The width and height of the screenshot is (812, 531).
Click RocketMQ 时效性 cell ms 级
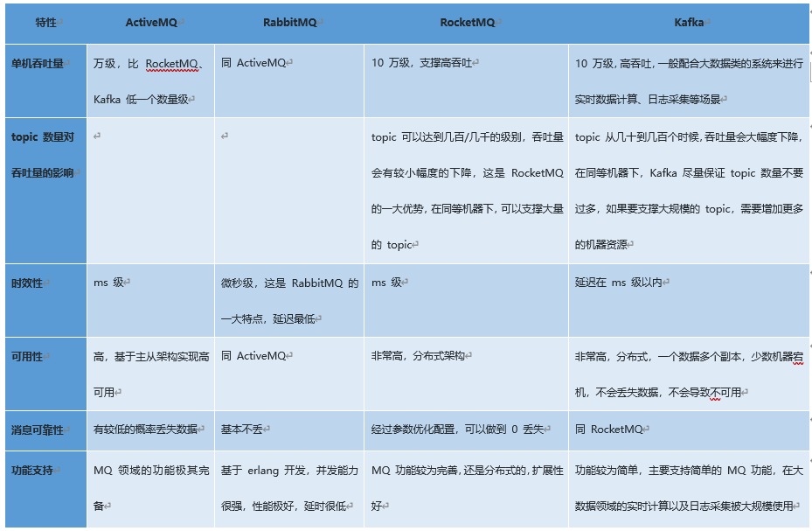pyautogui.click(x=467, y=300)
